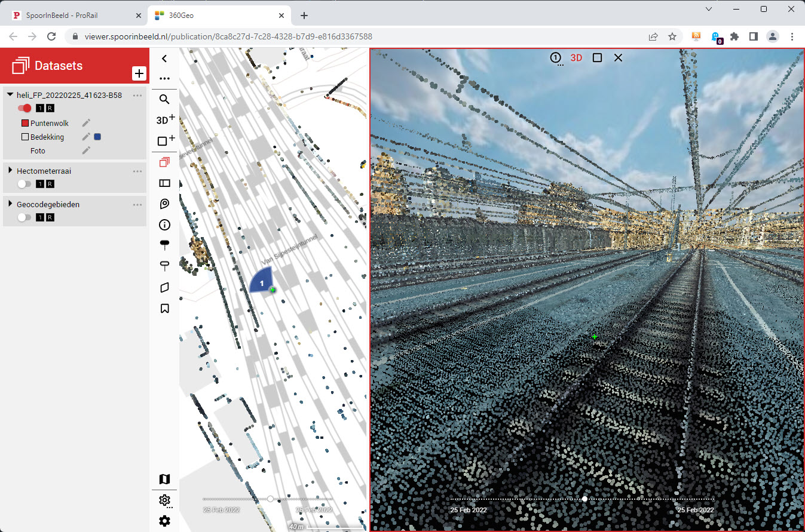The height and width of the screenshot is (532, 805).
Task: Select the black measurement pin tool
Action: (x=164, y=244)
